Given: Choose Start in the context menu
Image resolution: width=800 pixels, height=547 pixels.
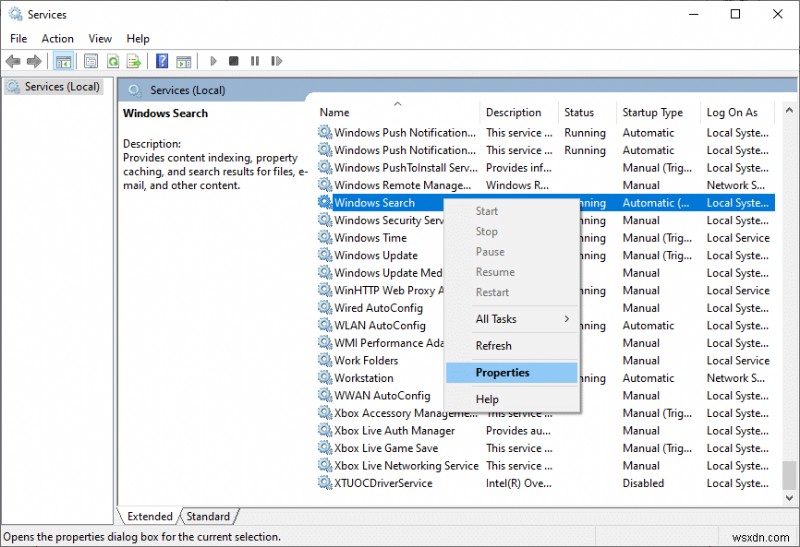Looking at the screenshot, I should [x=512, y=211].
